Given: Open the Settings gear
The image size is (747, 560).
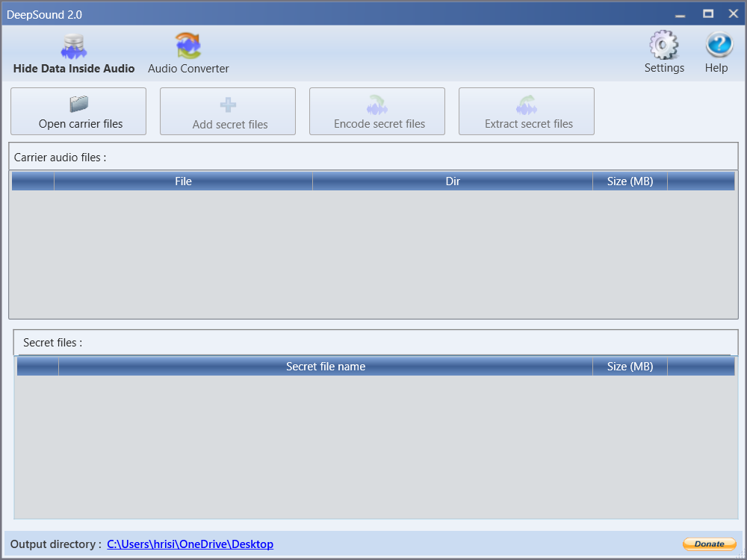Looking at the screenshot, I should [664, 53].
